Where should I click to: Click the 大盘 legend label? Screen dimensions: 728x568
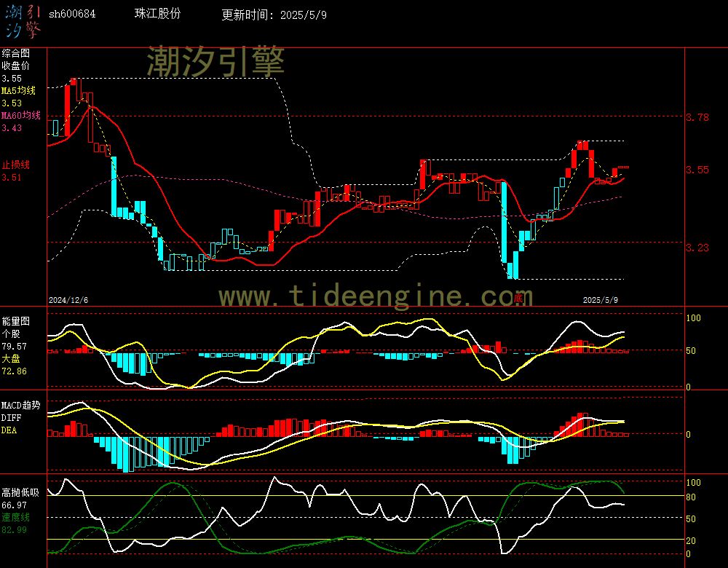pyautogui.click(x=11, y=358)
